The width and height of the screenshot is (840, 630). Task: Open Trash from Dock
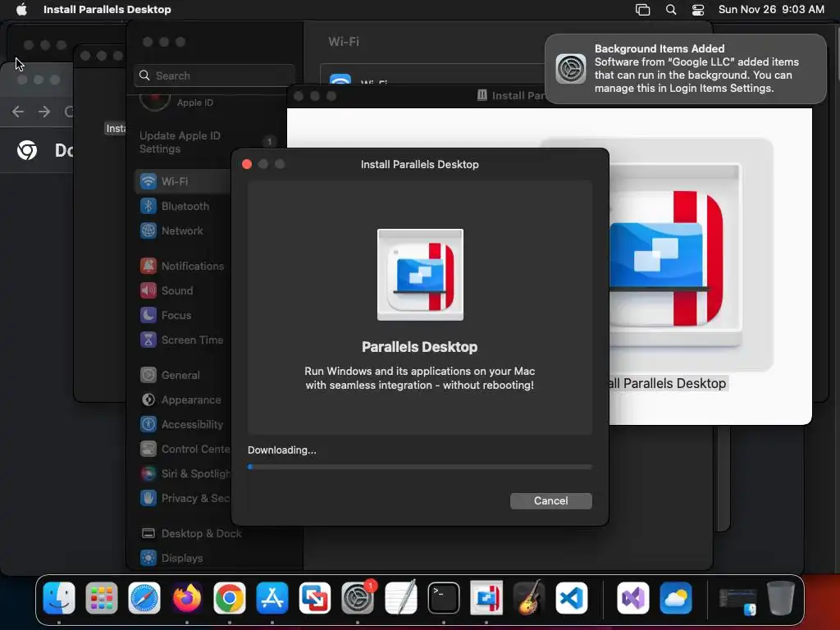click(x=781, y=598)
